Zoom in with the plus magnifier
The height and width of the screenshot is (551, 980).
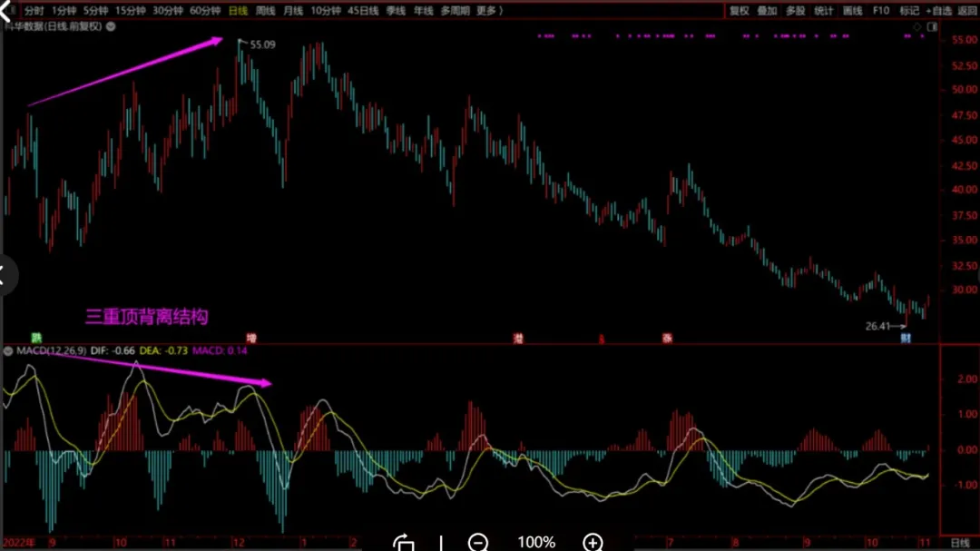[593, 542]
